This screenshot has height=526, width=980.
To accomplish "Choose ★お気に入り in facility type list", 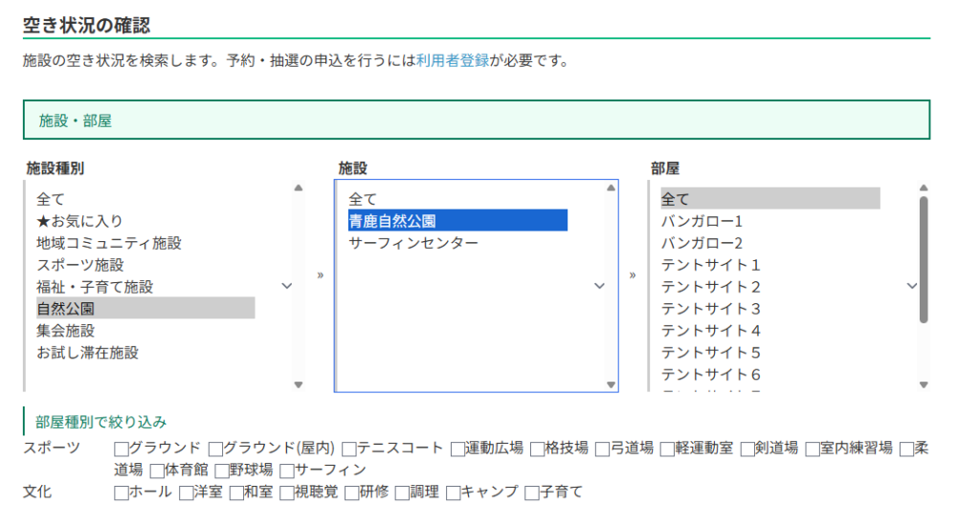I will point(79,221).
